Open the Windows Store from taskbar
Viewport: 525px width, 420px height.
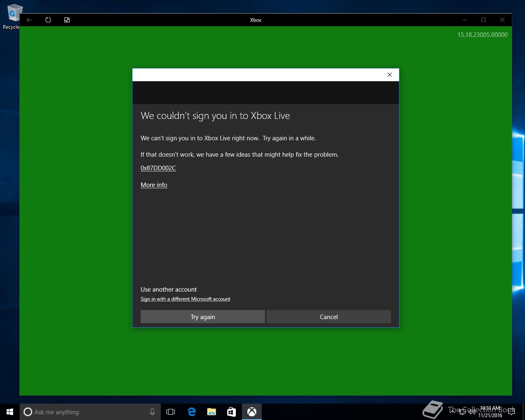click(231, 412)
